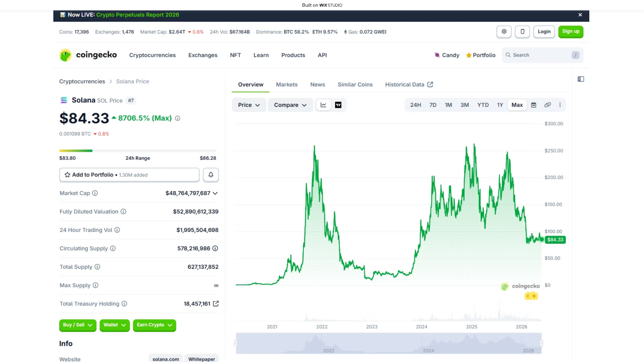The image size is (644, 362).
Task: Open the Buy / Sell dropdown
Action: coord(77,325)
